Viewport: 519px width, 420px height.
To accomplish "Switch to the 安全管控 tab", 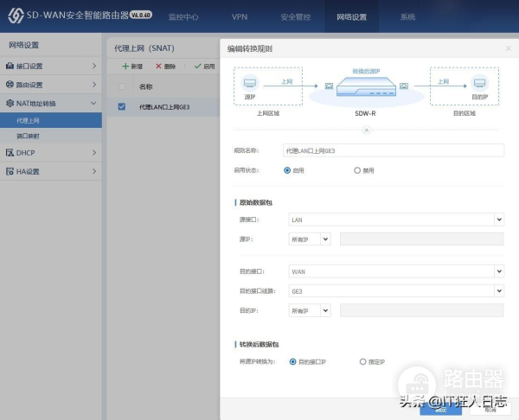I will 296,17.
